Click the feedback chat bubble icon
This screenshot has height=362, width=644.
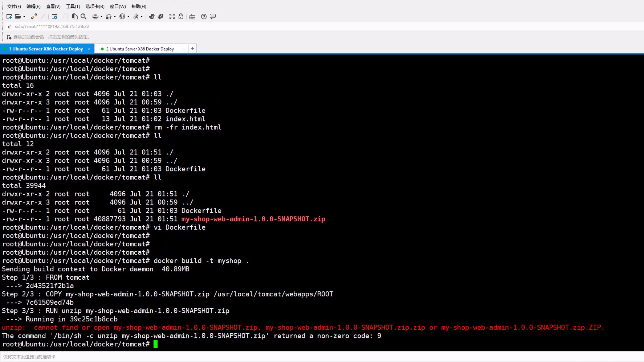coord(213,16)
